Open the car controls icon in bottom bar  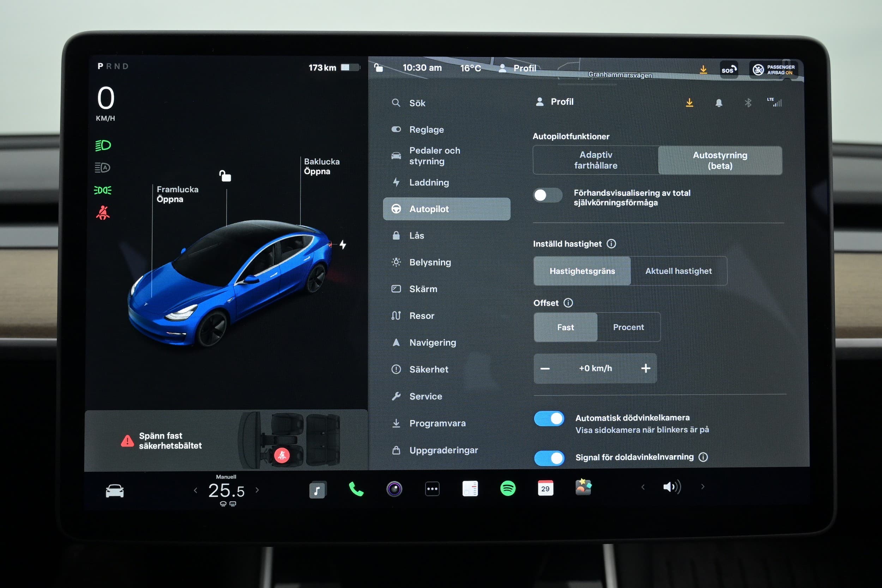115,491
